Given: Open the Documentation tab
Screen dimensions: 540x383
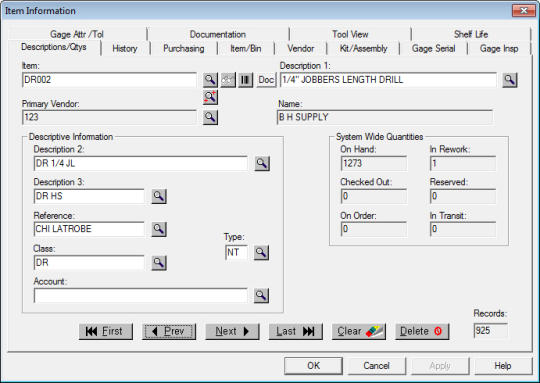Looking at the screenshot, I should [x=218, y=34].
